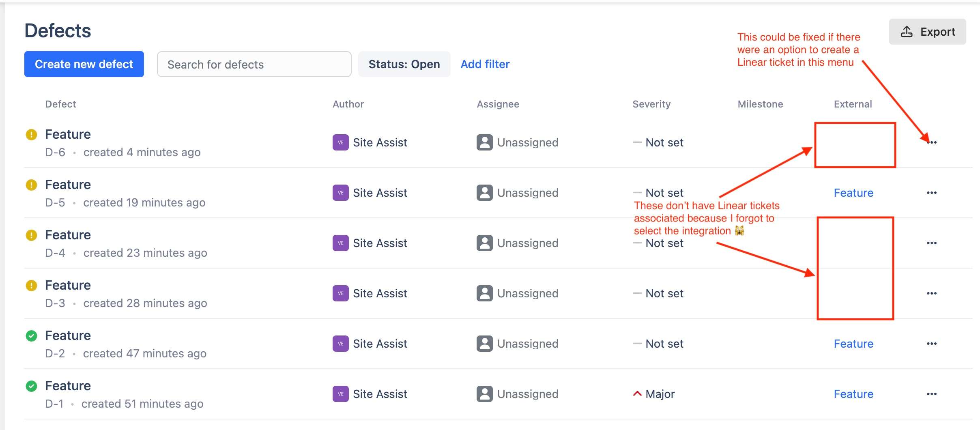This screenshot has width=980, height=430.
Task: Click the Defects page heading
Action: coord(58,31)
